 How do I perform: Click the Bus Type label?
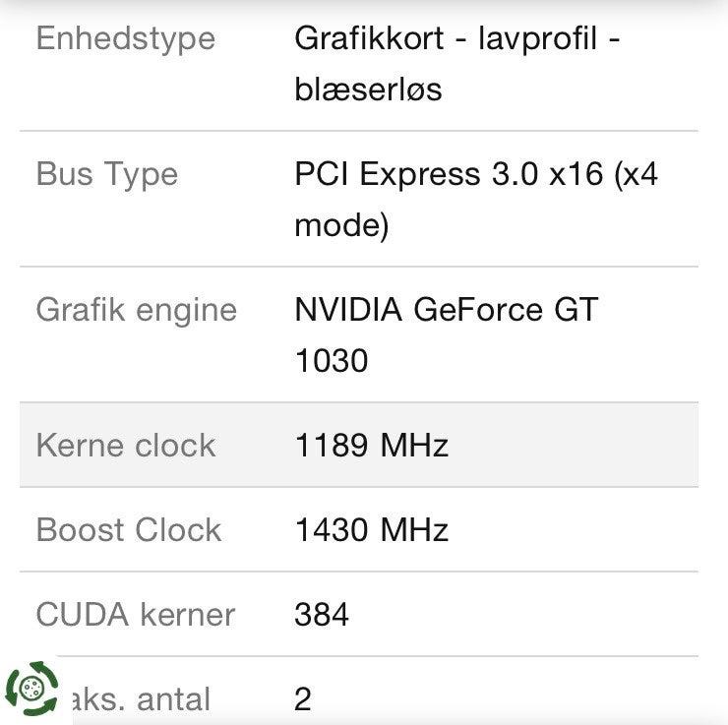[107, 174]
